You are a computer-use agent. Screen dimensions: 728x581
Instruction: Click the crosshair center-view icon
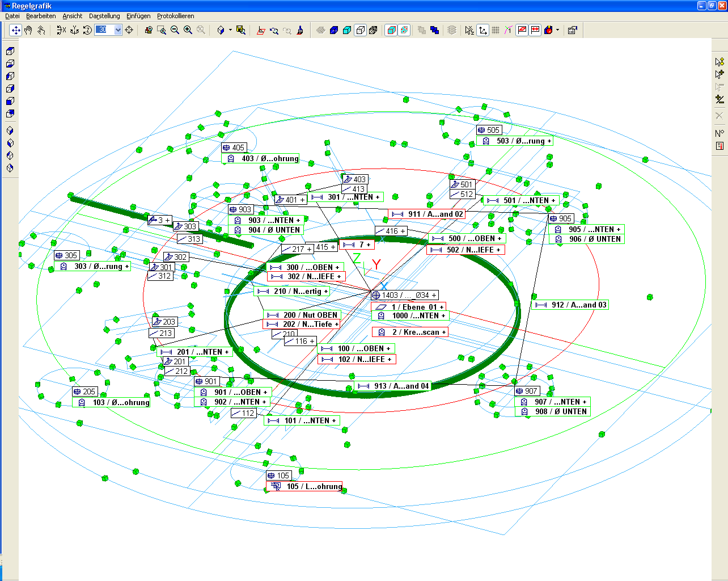point(129,30)
